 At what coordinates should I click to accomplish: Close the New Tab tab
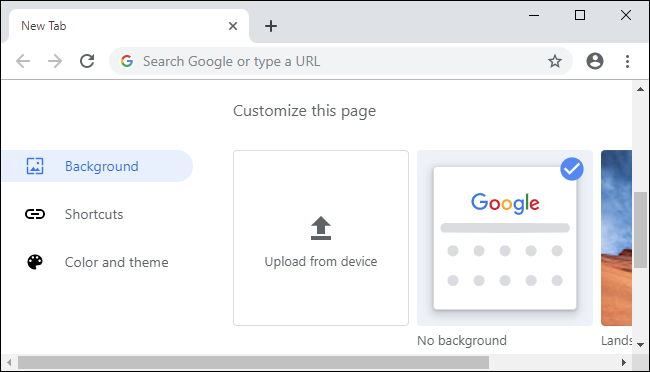tap(233, 26)
